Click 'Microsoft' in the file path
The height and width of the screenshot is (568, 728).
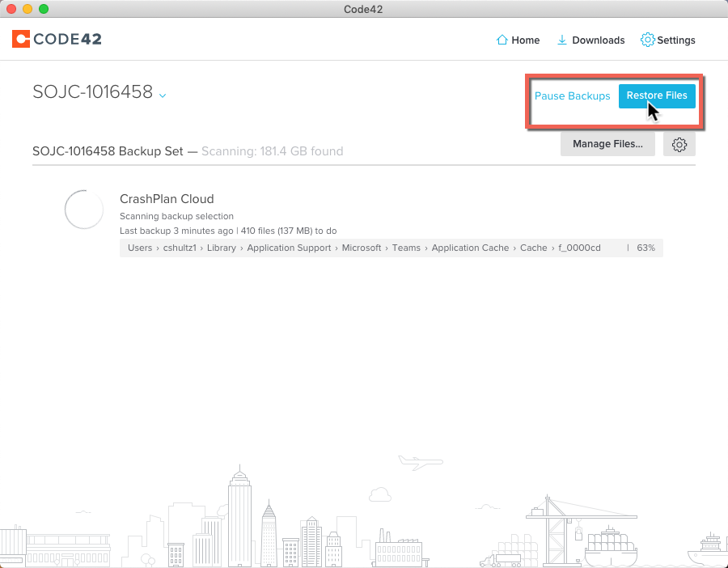(362, 248)
